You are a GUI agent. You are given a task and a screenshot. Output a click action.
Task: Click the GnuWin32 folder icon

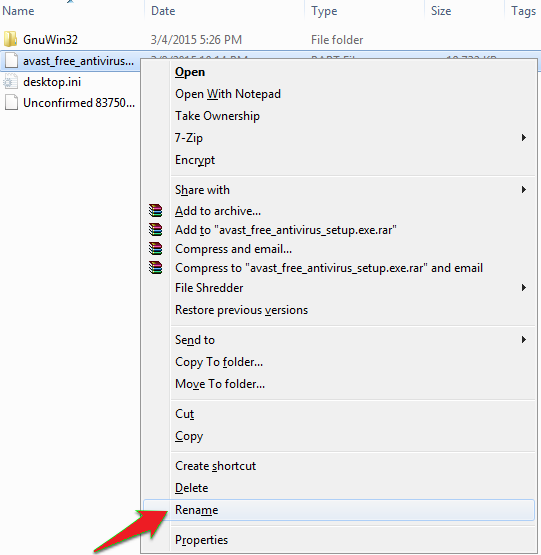click(x=11, y=39)
